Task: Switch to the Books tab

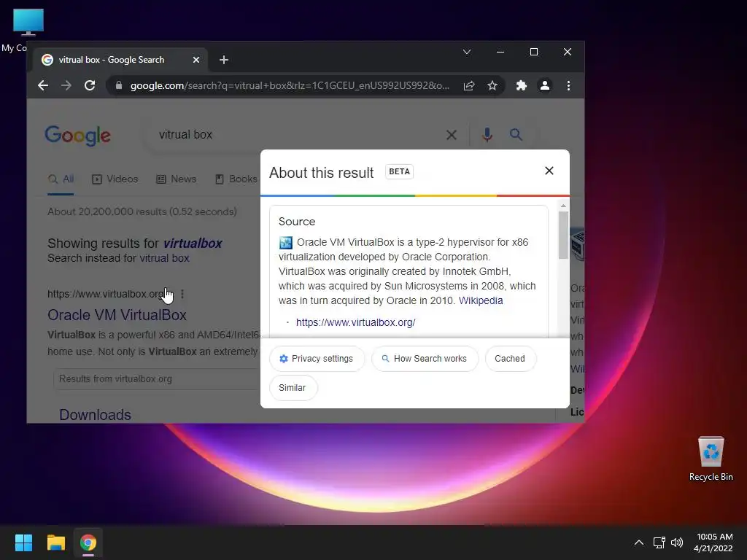Action: (x=236, y=179)
